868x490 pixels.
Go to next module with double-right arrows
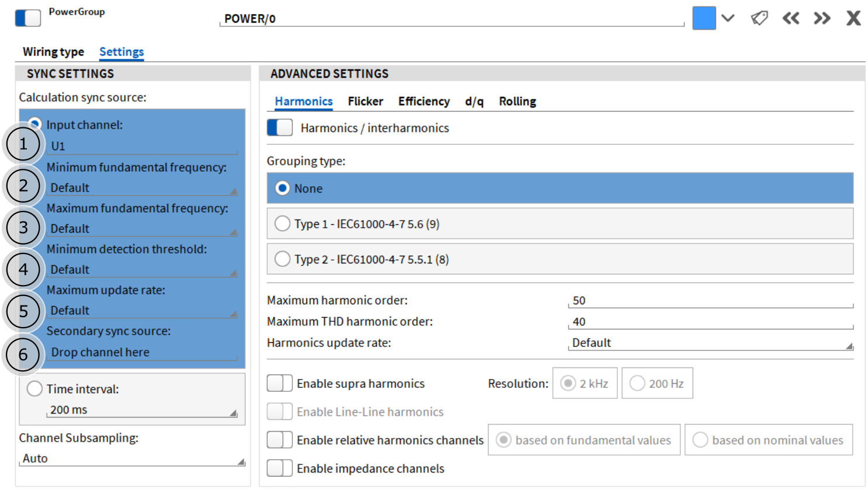(x=822, y=18)
